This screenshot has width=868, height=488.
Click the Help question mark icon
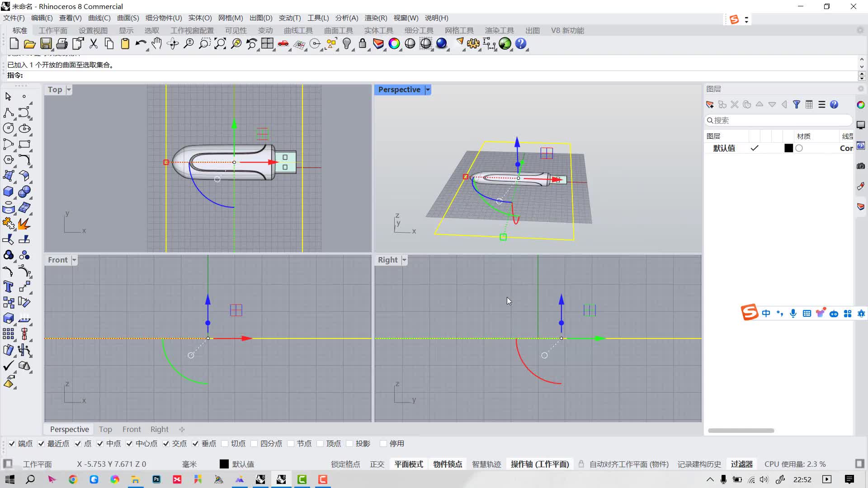tap(521, 43)
